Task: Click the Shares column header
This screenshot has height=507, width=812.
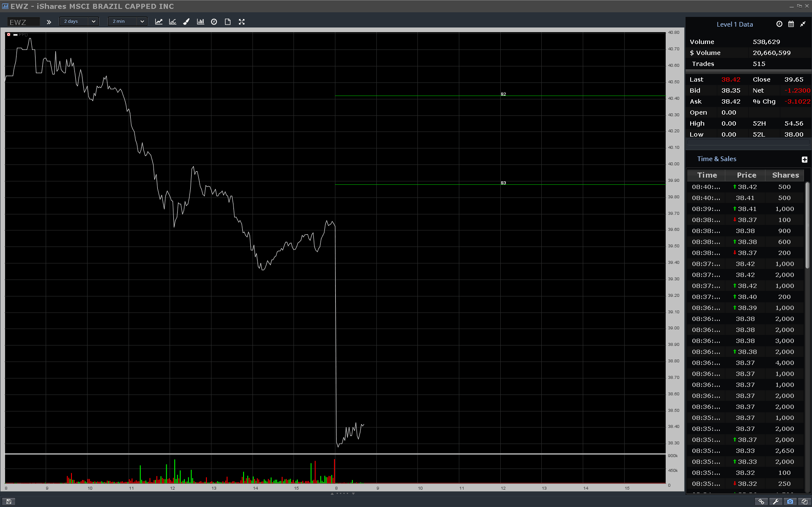Action: 785,175
